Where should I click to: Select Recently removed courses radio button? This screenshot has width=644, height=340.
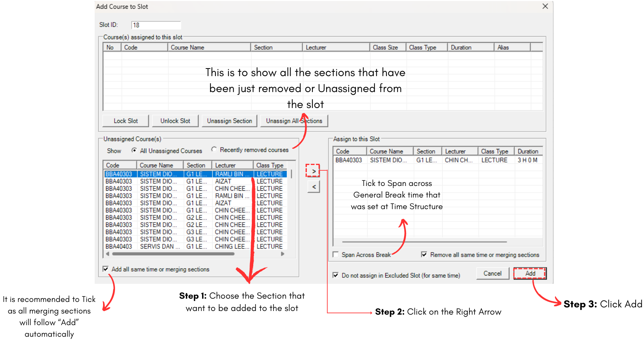point(214,149)
